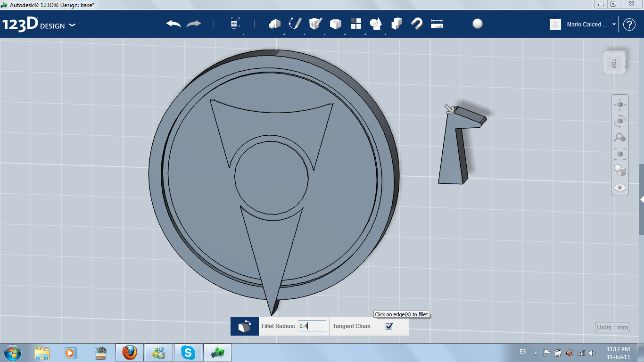Toggle the Tangent Chain checkbox
Viewport: 644px width, 362px height.
tap(389, 326)
